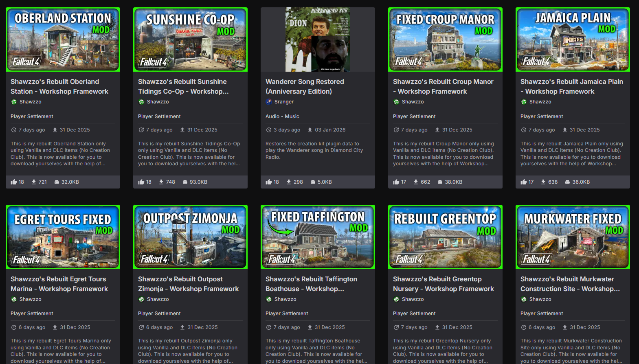Image resolution: width=639 pixels, height=364 pixels.
Task: Click Shawzzo's avatar on the Greentop Nursery card
Action: point(396,299)
